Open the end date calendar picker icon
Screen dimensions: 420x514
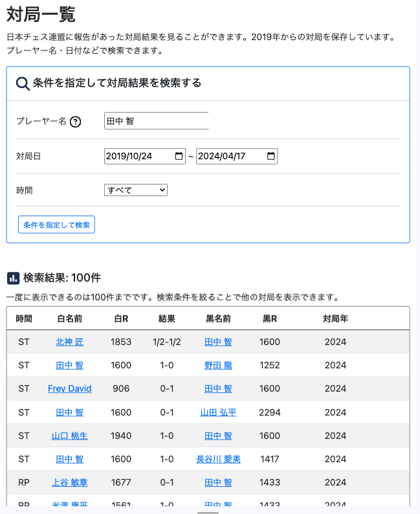[271, 156]
